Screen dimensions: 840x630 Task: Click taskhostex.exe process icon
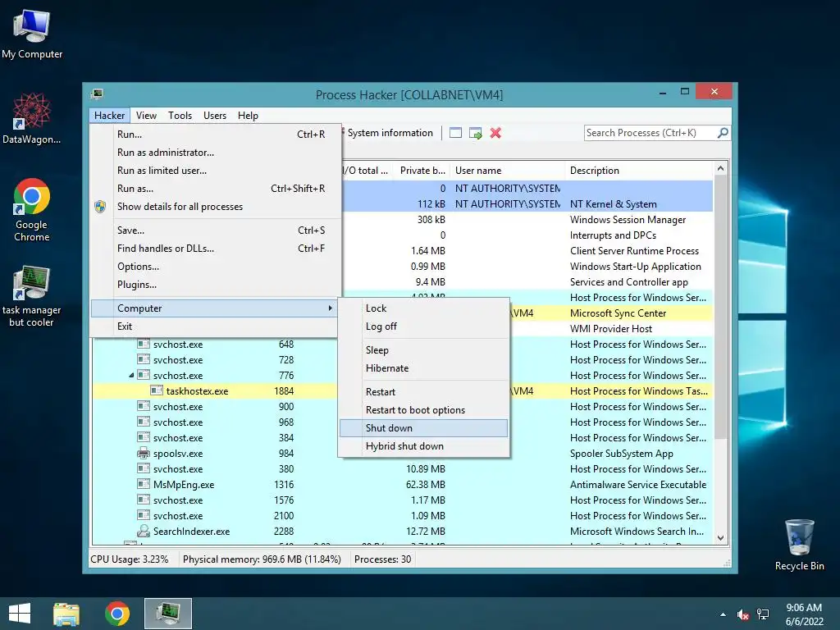[x=157, y=390]
